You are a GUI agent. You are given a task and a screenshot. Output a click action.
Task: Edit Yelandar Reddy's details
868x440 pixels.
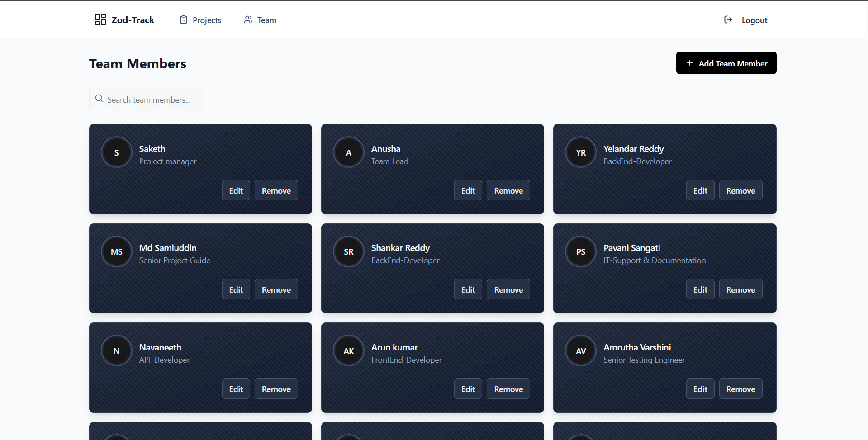click(700, 190)
